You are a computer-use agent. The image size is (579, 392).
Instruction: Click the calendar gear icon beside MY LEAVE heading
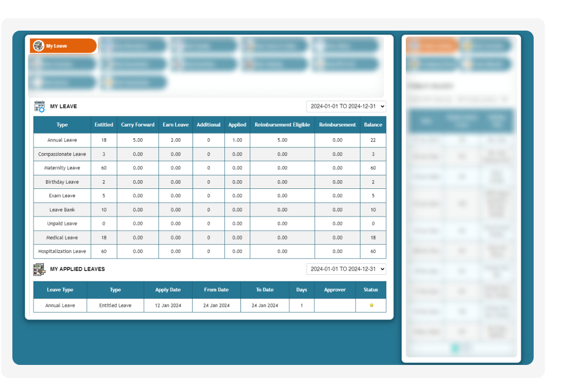coord(39,107)
